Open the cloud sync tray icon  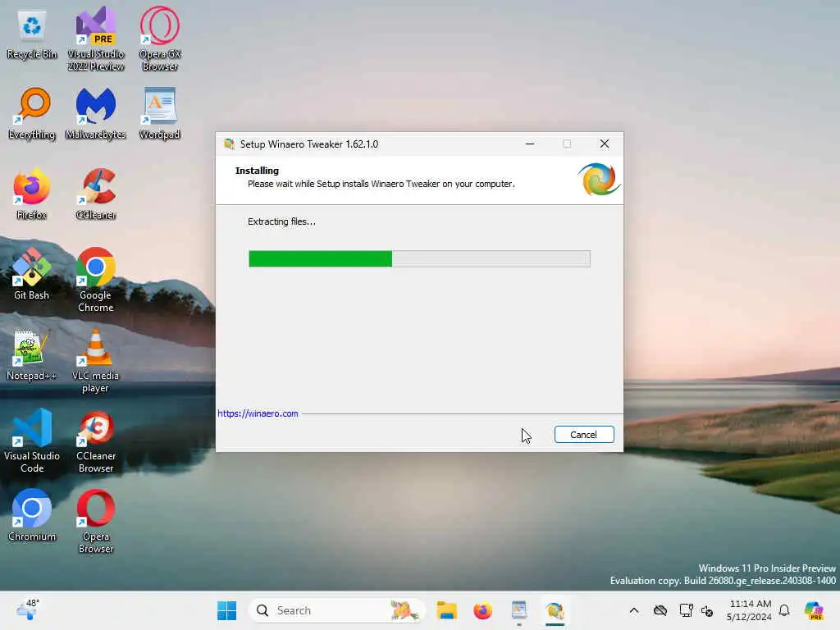click(x=660, y=610)
